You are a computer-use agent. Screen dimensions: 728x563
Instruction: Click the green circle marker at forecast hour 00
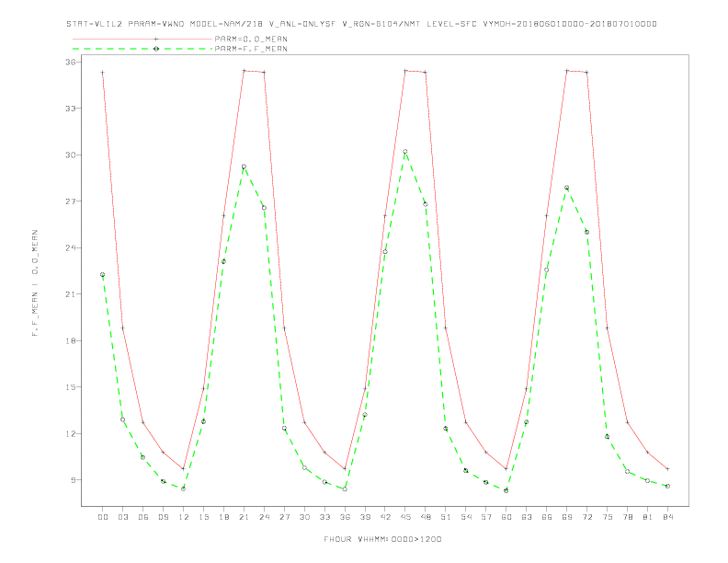tap(103, 274)
